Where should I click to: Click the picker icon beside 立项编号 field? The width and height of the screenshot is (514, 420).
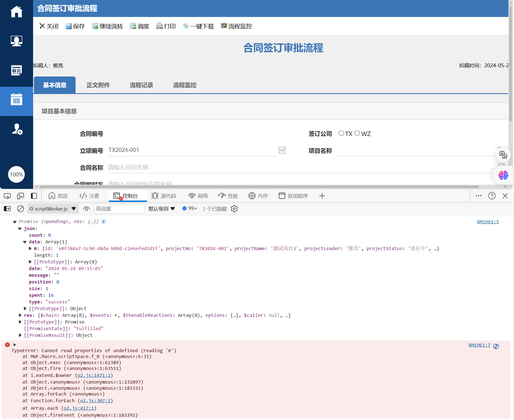tap(282, 150)
